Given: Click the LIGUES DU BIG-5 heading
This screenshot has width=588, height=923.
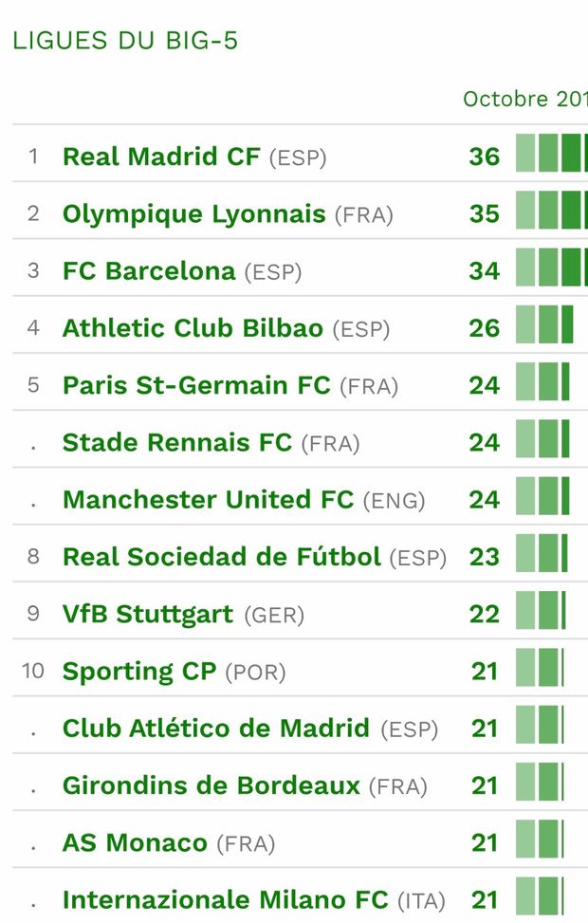Looking at the screenshot, I should point(125,41).
